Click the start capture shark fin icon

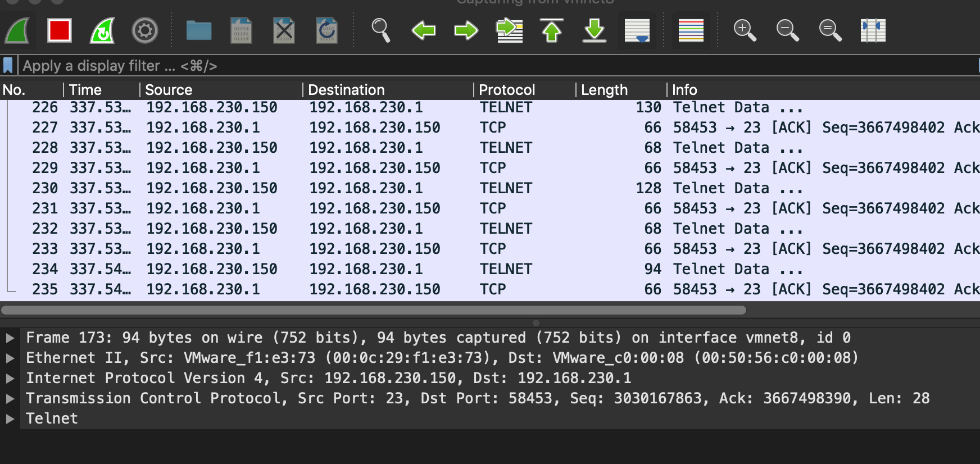pyautogui.click(x=17, y=30)
